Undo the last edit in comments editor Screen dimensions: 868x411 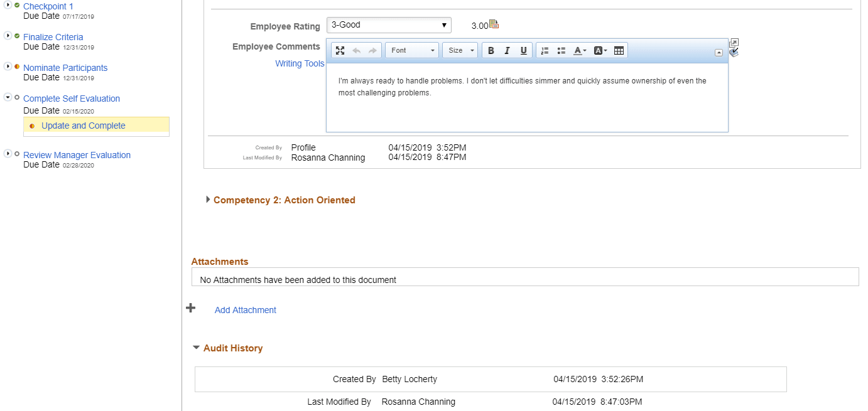(356, 51)
